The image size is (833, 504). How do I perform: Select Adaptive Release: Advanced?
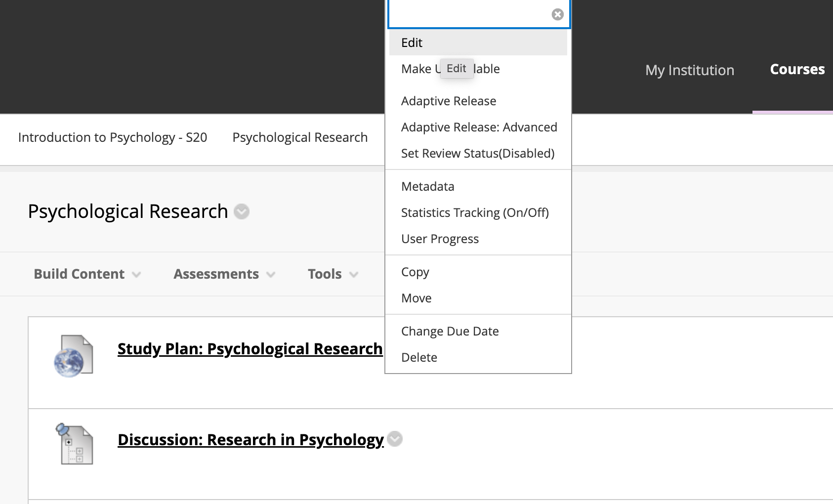click(479, 127)
